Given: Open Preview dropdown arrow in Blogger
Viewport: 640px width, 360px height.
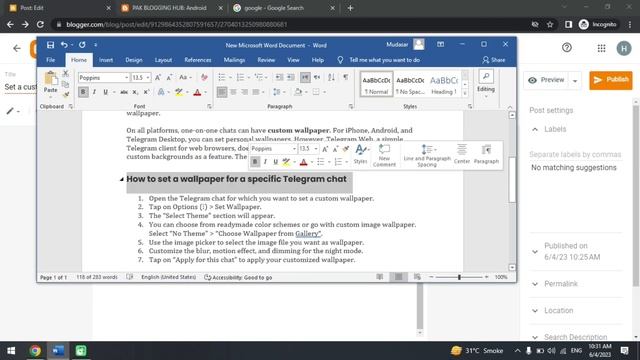Looking at the screenshot, I should pos(575,80).
